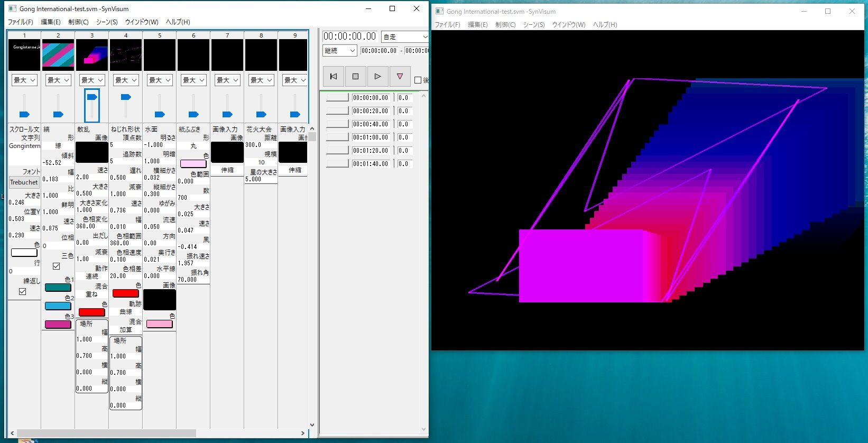Open ヘルプ(H) menu in the control window

178,22
